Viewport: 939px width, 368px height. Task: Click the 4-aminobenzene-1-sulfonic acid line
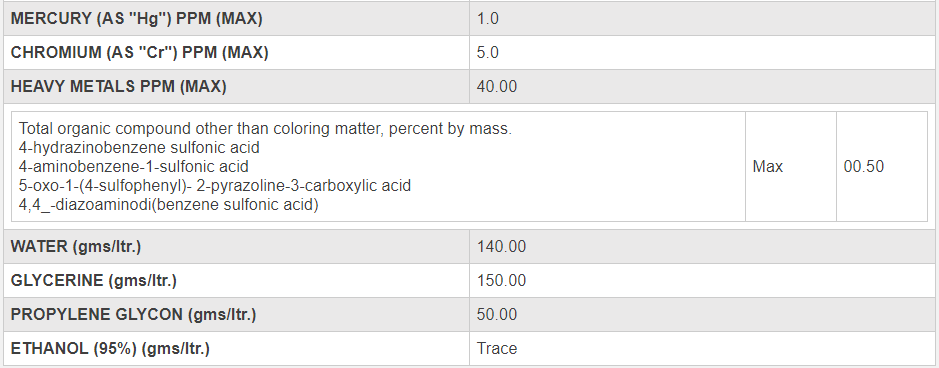click(134, 166)
